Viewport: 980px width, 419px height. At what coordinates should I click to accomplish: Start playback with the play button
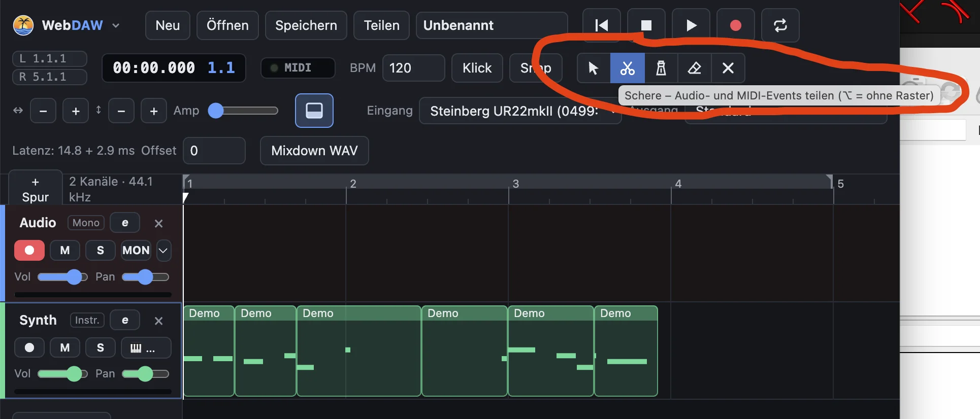point(691,25)
